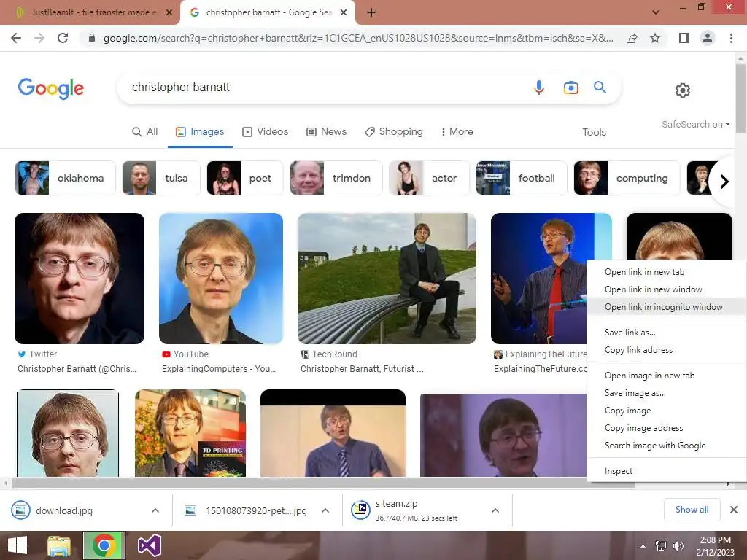Launch Visual Studio from the taskbar

click(x=149, y=545)
